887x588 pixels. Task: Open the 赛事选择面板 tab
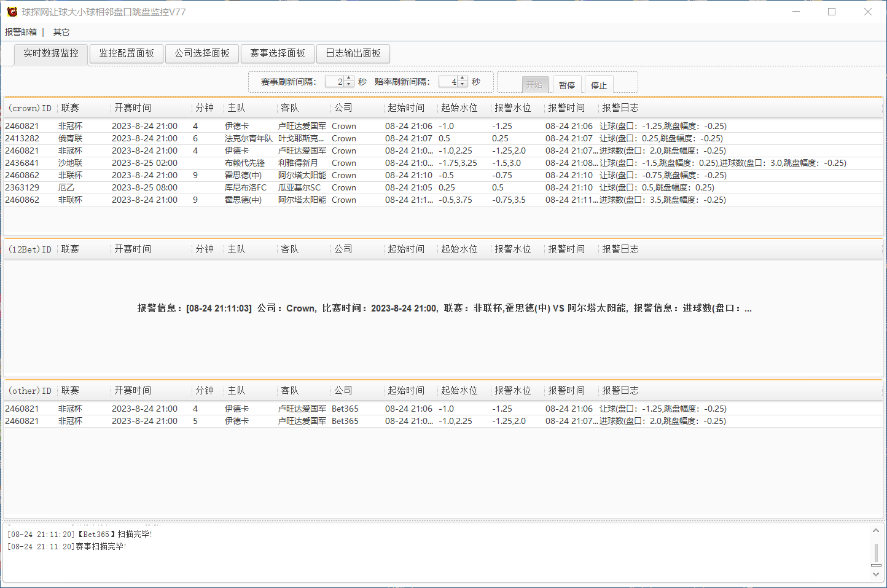pos(278,53)
